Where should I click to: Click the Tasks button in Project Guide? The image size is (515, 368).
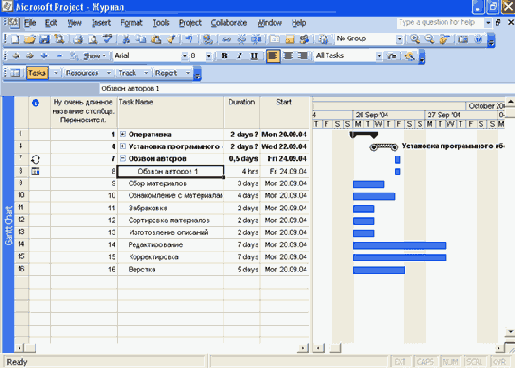point(37,73)
